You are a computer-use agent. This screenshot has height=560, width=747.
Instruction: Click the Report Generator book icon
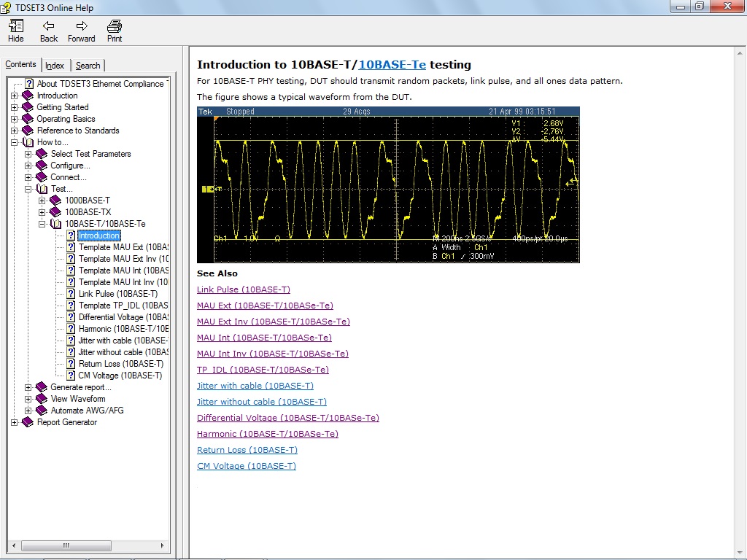tap(28, 422)
